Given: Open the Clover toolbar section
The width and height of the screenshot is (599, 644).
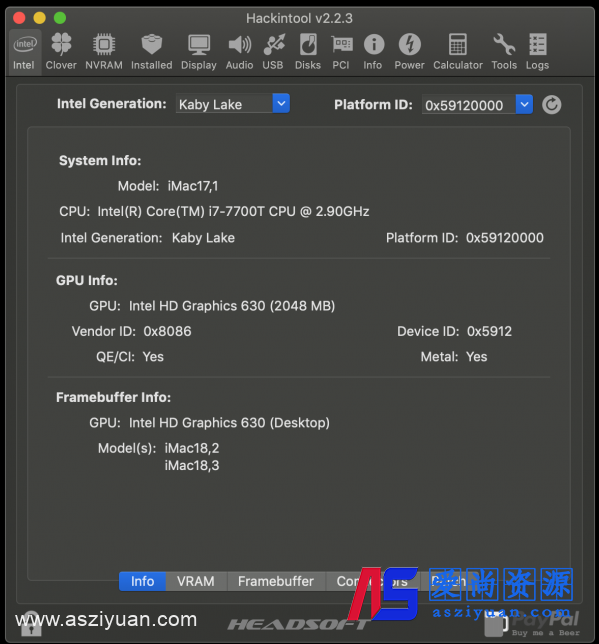Looking at the screenshot, I should pos(61,53).
